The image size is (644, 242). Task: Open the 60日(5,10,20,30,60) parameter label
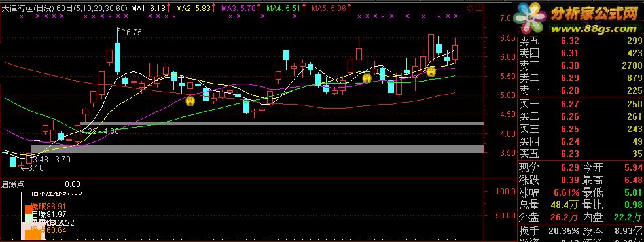click(x=91, y=8)
